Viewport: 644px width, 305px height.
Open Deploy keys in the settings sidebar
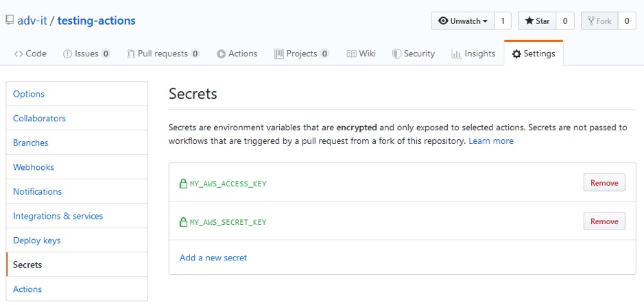click(x=37, y=241)
